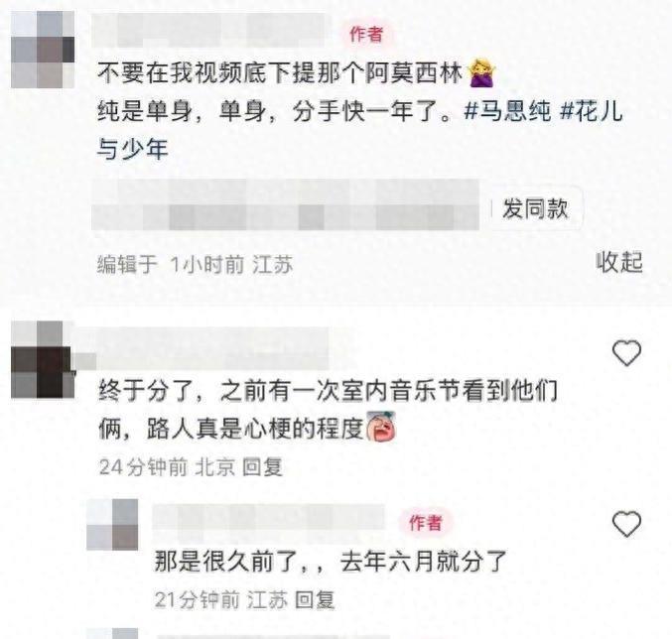Image resolution: width=672 pixels, height=639 pixels.
Task: Open the post author's blurred username
Action: [x=211, y=30]
